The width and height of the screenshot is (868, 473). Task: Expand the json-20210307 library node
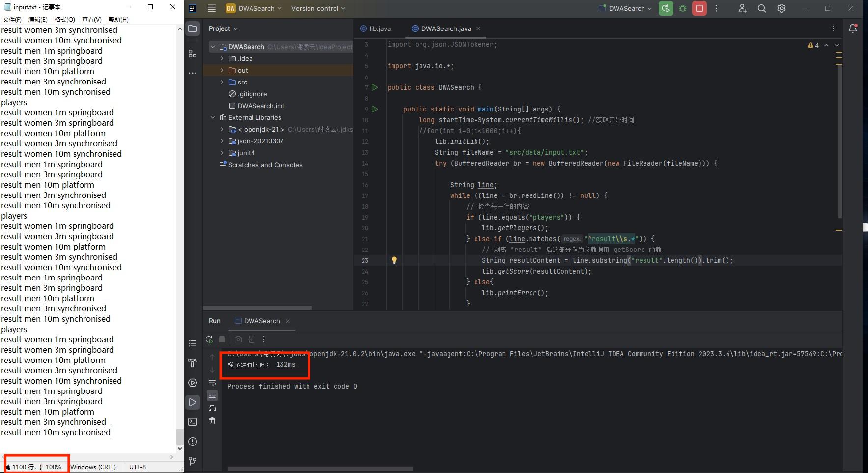(222, 141)
